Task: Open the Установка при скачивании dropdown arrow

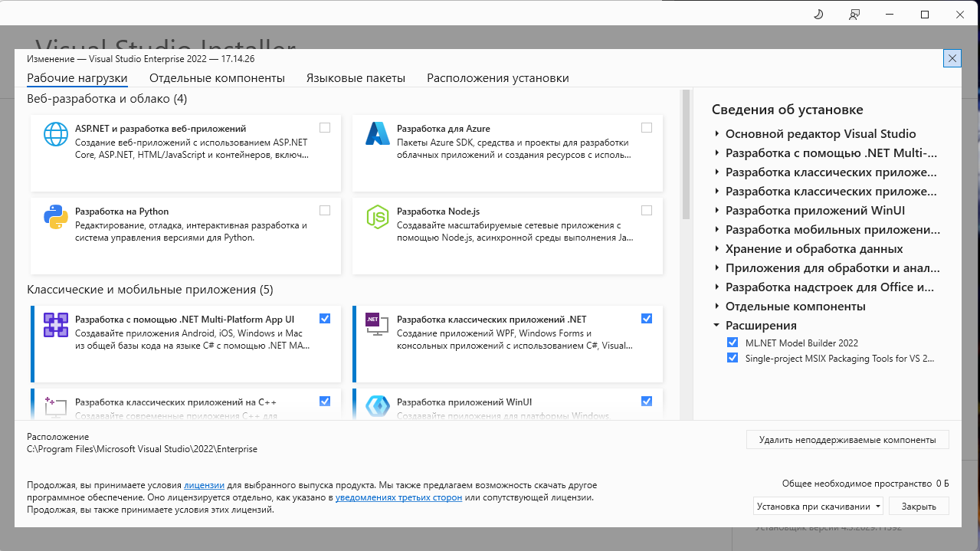Action: pyautogui.click(x=877, y=507)
